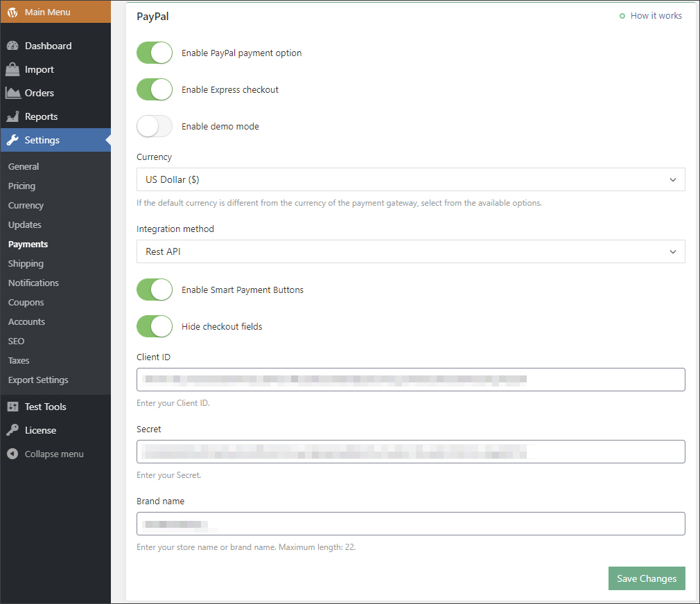
Task: Click the Import shopping bag icon
Action: click(12, 69)
